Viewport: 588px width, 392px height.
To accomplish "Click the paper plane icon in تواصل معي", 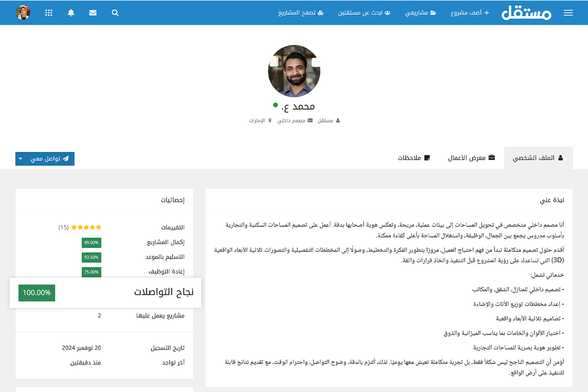I will click(x=66, y=159).
